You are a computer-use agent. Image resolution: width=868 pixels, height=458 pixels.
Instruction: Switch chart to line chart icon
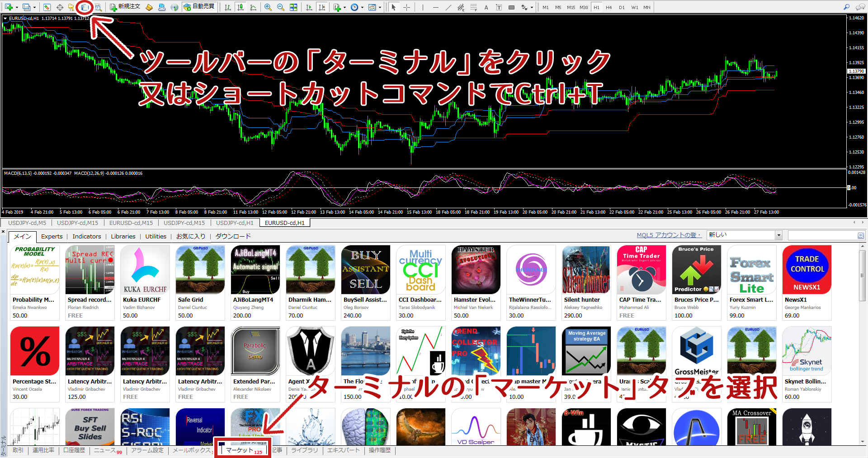click(x=253, y=7)
